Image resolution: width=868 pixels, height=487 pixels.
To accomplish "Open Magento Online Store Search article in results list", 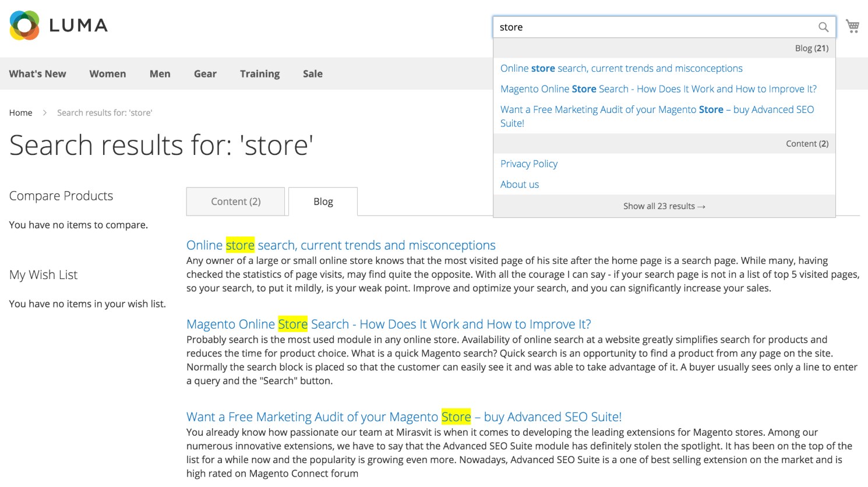I will pos(388,324).
